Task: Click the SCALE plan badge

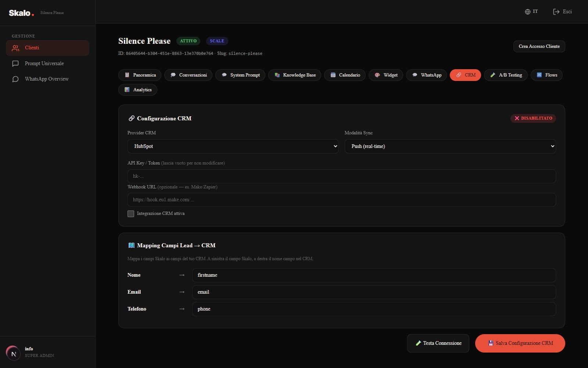Action: coord(217,41)
